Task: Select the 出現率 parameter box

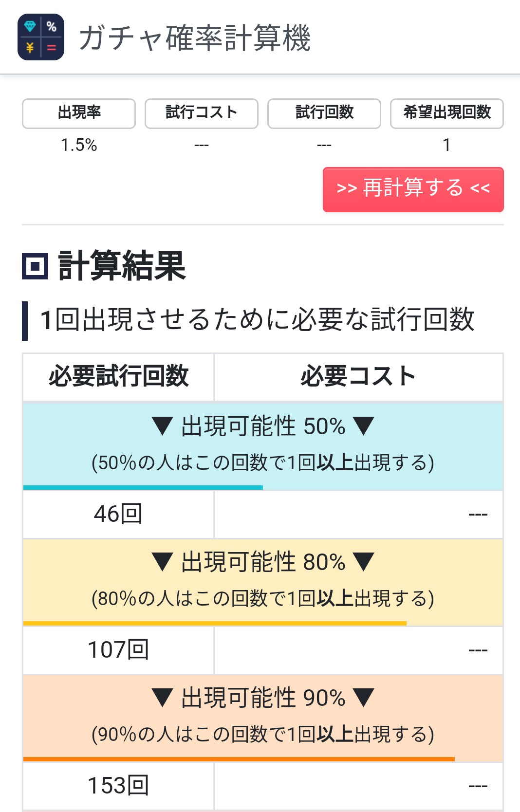Action: coord(79,113)
